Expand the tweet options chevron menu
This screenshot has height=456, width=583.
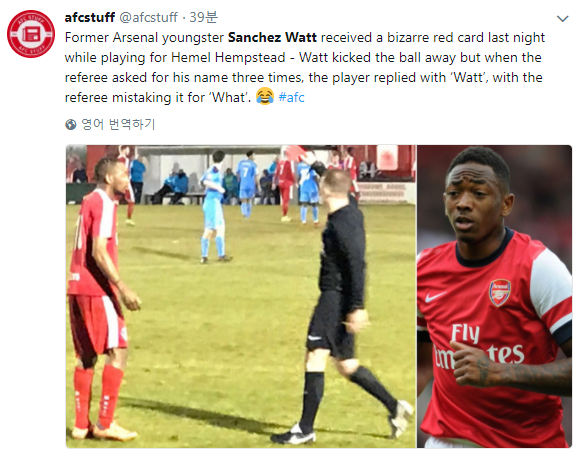tap(563, 19)
